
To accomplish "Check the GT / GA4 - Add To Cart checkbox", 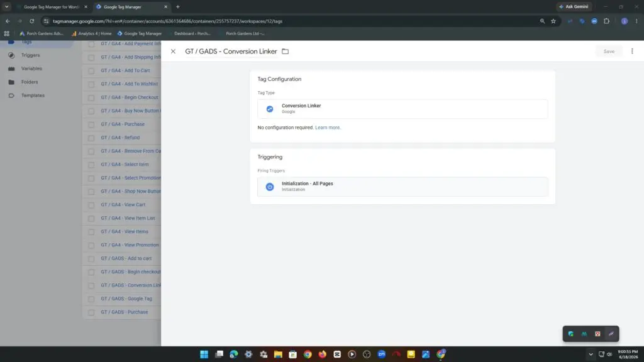I will click(91, 70).
